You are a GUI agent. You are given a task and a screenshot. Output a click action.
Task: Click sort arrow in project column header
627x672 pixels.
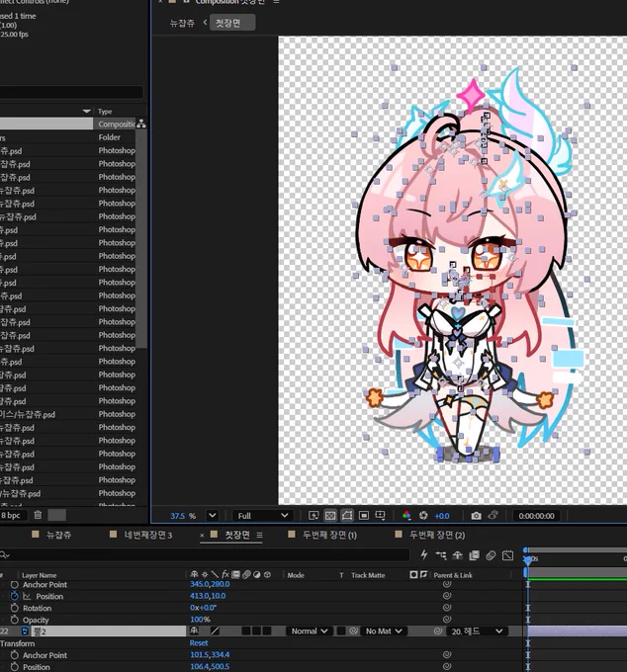(x=87, y=111)
